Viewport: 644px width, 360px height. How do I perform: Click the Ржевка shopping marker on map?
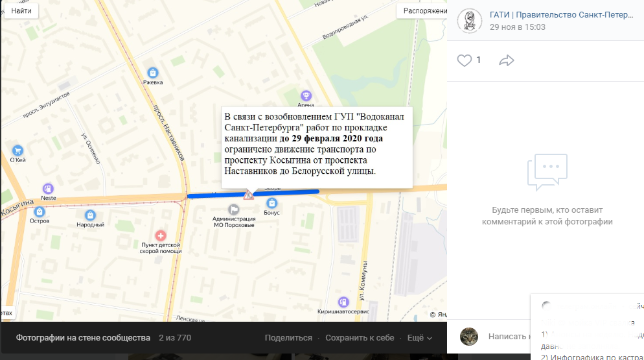coord(153,73)
